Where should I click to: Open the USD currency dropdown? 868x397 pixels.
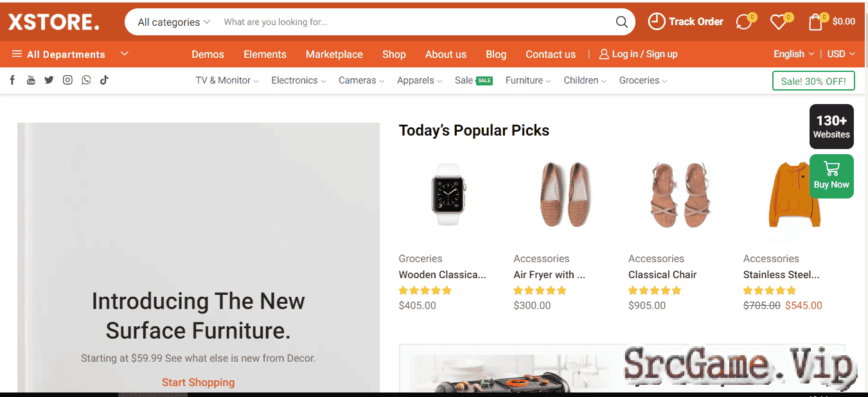click(841, 54)
